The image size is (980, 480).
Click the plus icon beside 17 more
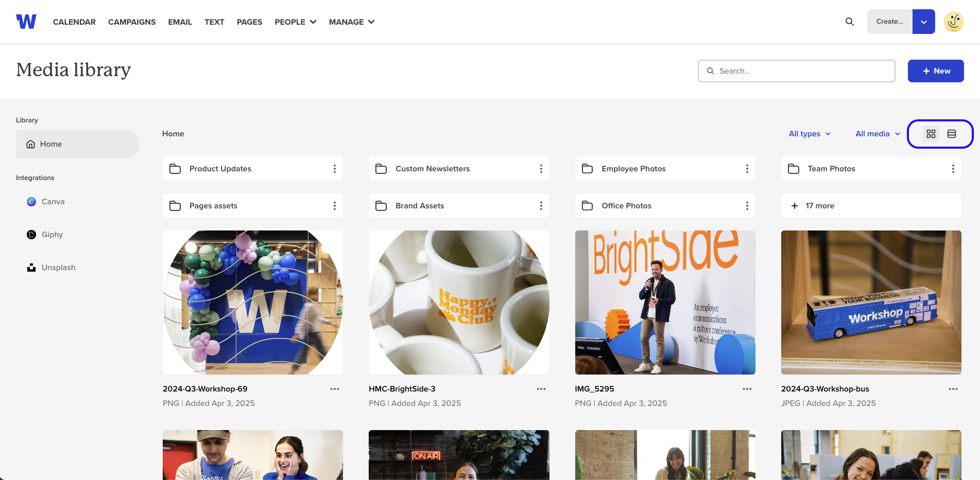point(795,206)
